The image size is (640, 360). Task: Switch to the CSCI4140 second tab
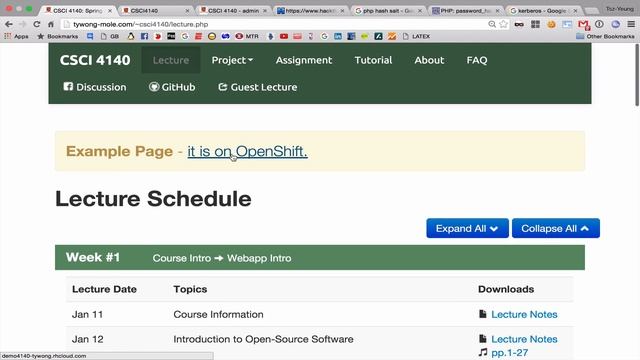154,11
